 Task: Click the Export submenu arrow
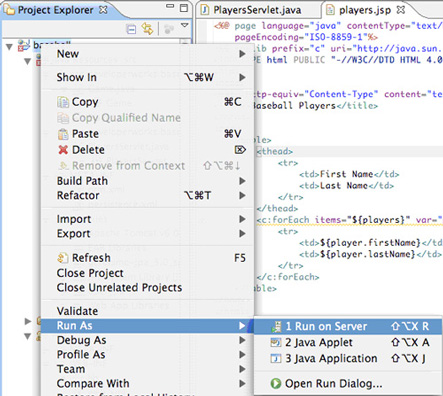[242, 234]
